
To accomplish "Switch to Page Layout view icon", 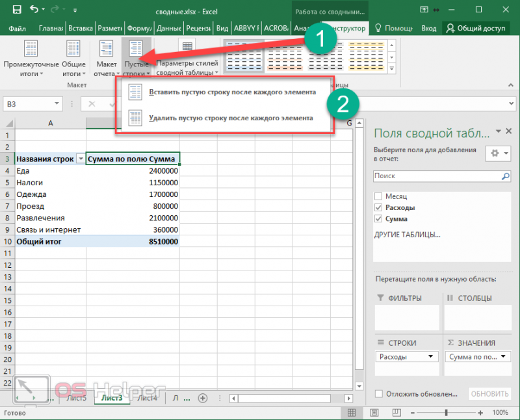I will pyautogui.click(x=374, y=413).
